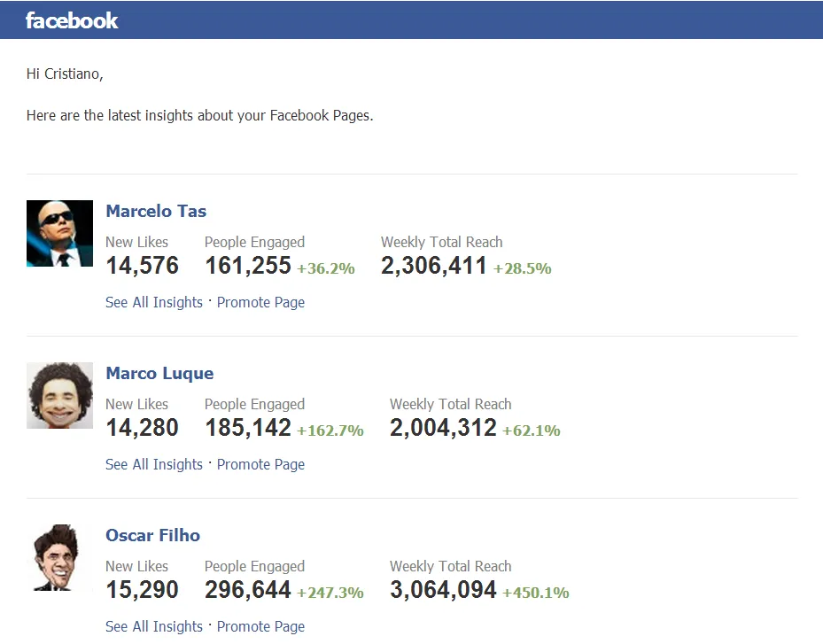Select people engaged value 296,644
823x644 pixels.
248,590
